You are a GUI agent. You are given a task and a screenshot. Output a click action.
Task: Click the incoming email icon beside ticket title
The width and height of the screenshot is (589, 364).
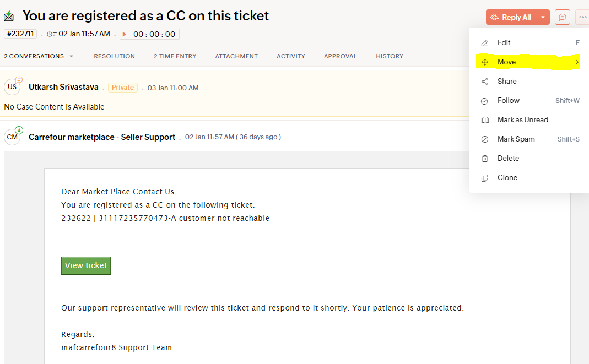point(9,17)
